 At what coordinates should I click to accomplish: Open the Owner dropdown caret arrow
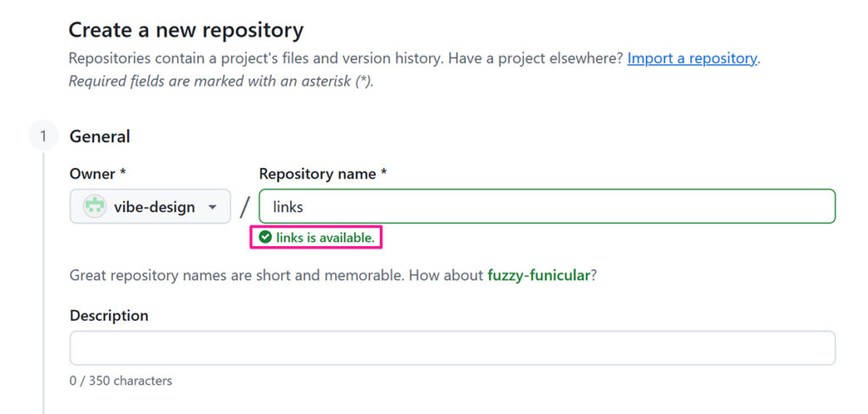pos(213,207)
